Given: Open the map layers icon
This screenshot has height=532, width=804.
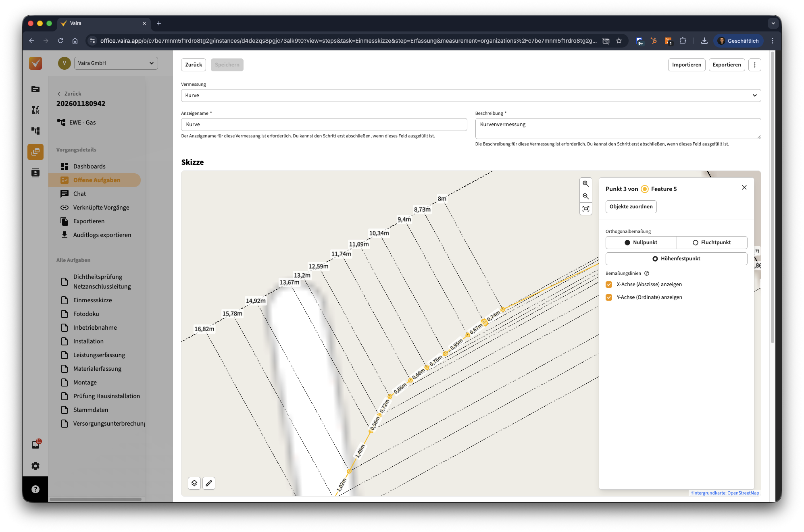Looking at the screenshot, I should click(x=194, y=483).
